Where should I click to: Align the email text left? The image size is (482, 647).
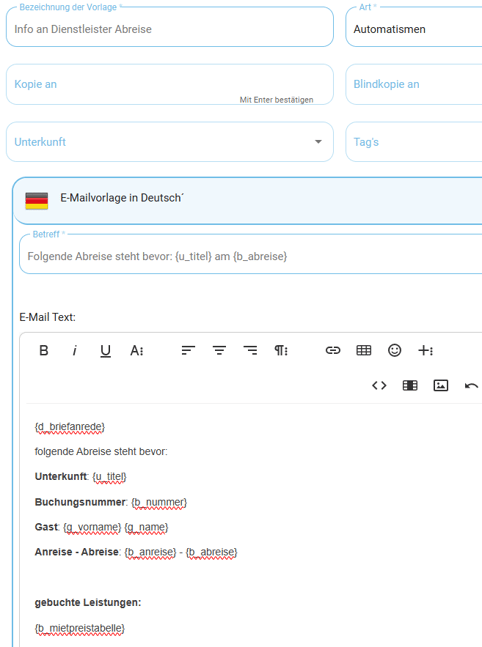tap(188, 350)
